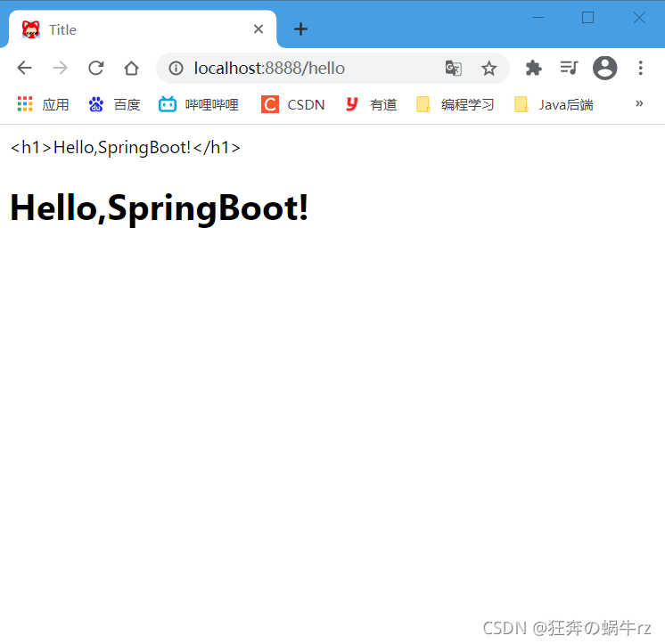Close the Title tab

pos(259,29)
